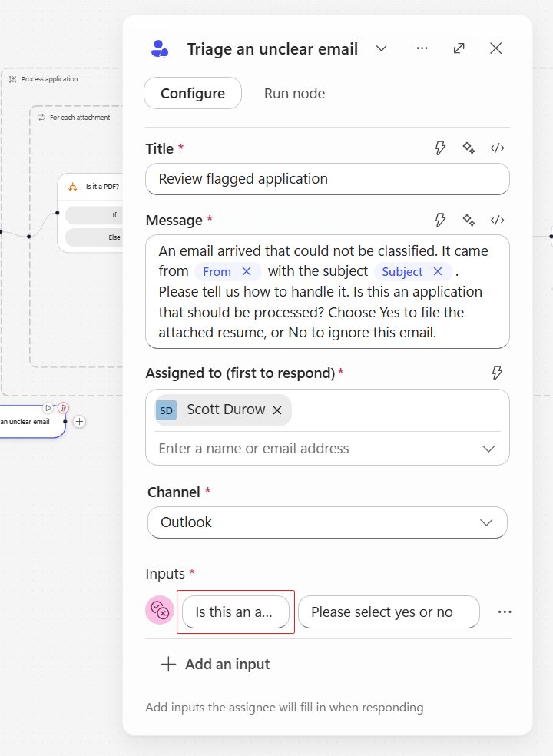Image resolution: width=553 pixels, height=756 pixels.
Task: Click the Process application group label on canvas
Action: [x=49, y=79]
